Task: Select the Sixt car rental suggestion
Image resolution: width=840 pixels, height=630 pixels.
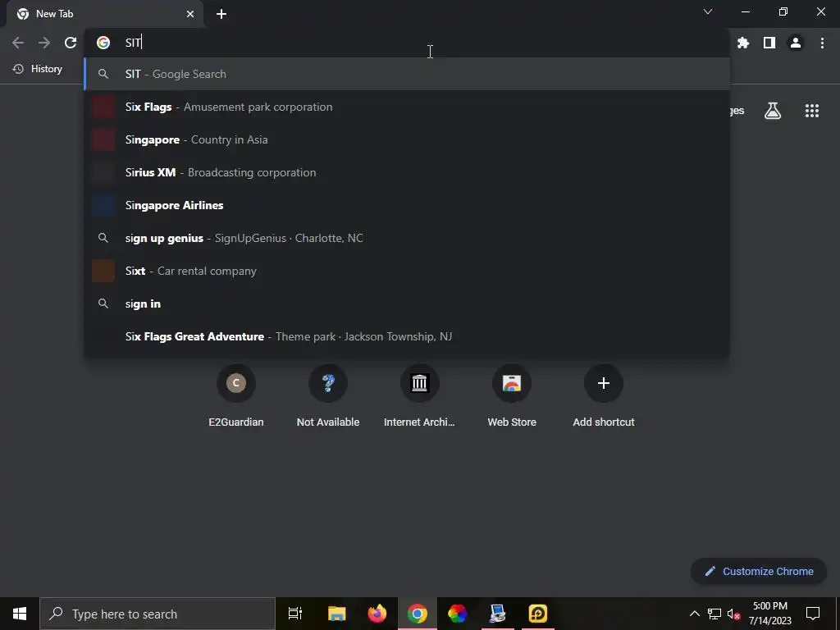Action: (407, 271)
